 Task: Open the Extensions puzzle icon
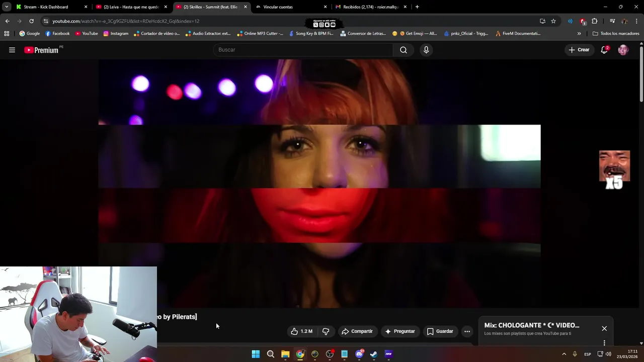point(595,21)
